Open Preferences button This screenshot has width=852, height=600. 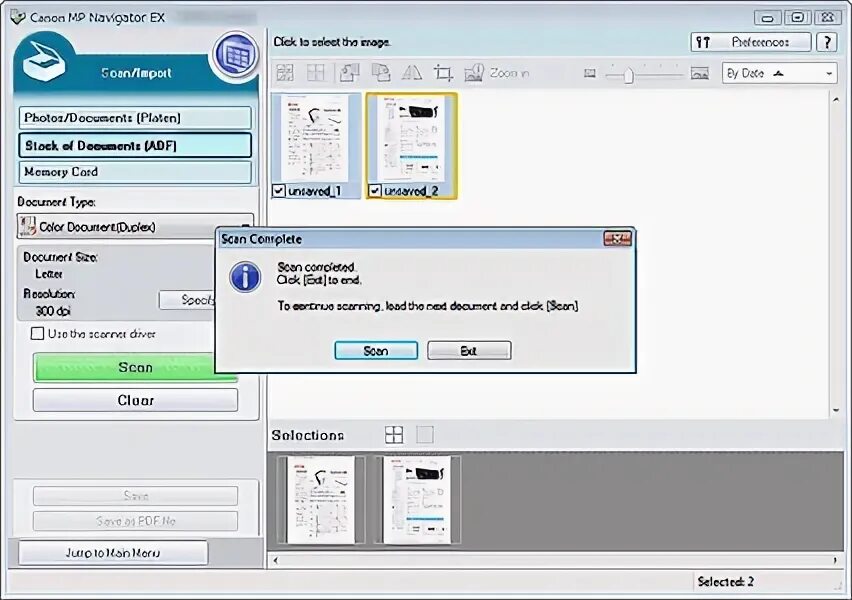coord(751,42)
